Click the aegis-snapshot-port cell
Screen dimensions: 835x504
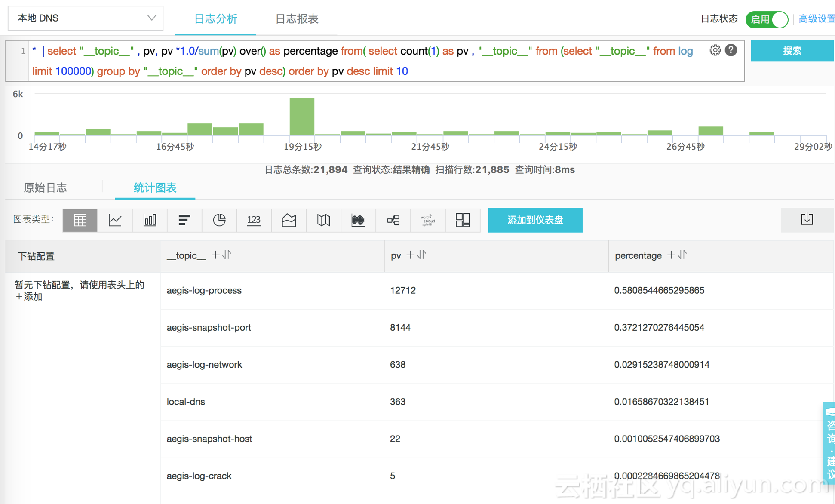coord(209,327)
